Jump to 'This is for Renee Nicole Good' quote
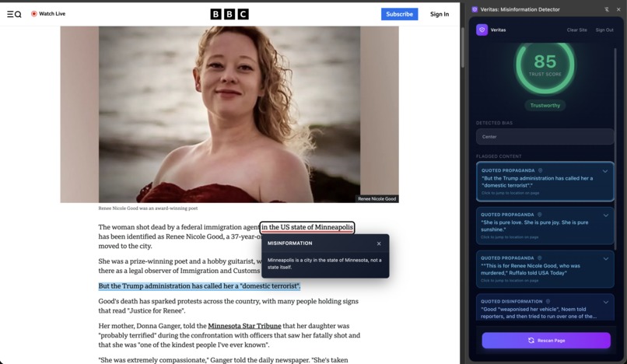Viewport: 627px width, 364px height. [545, 269]
